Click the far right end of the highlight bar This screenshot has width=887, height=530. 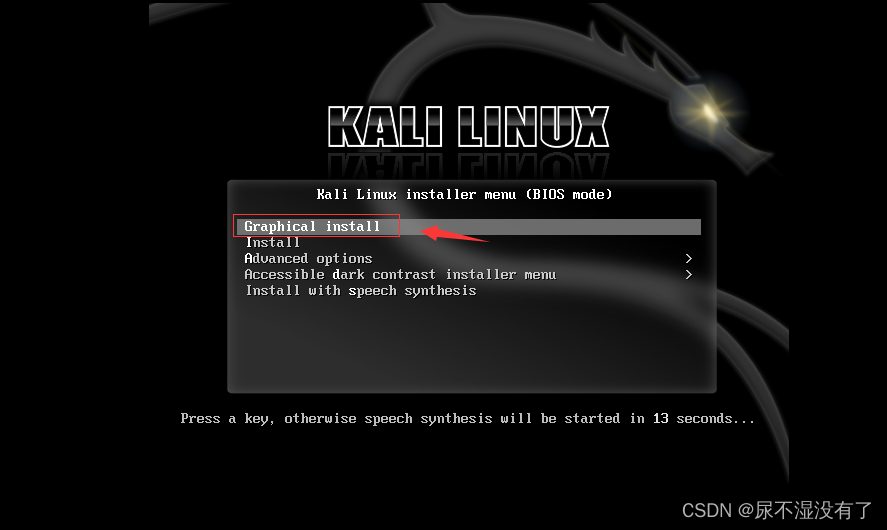(x=693, y=226)
